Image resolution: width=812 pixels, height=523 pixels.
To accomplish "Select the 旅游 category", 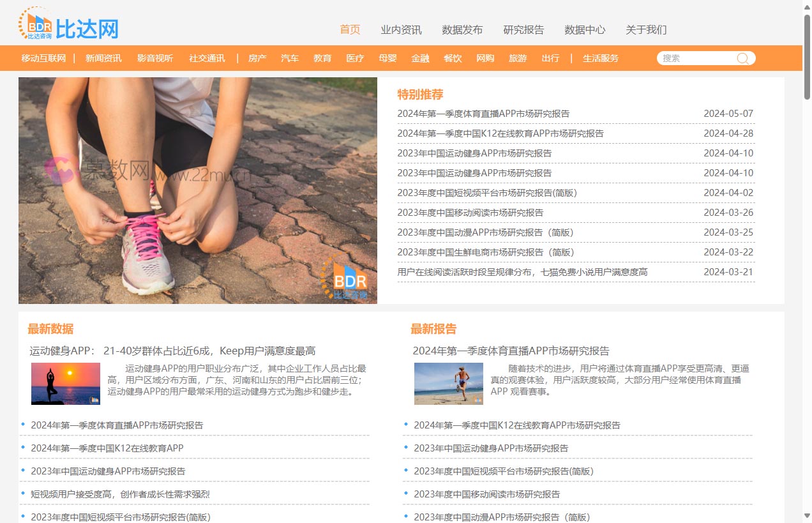I will [517, 58].
